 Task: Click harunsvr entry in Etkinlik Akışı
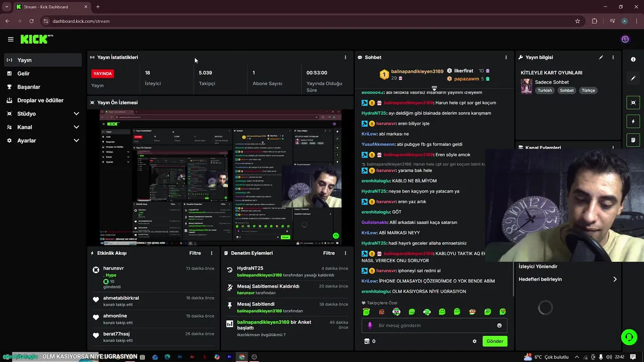[x=152, y=278]
